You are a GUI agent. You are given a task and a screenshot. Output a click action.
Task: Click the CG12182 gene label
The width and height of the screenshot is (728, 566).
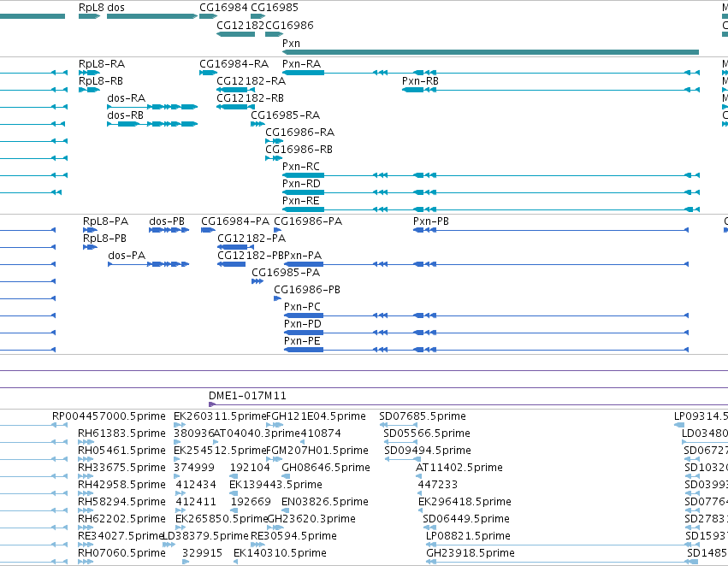coord(240,25)
